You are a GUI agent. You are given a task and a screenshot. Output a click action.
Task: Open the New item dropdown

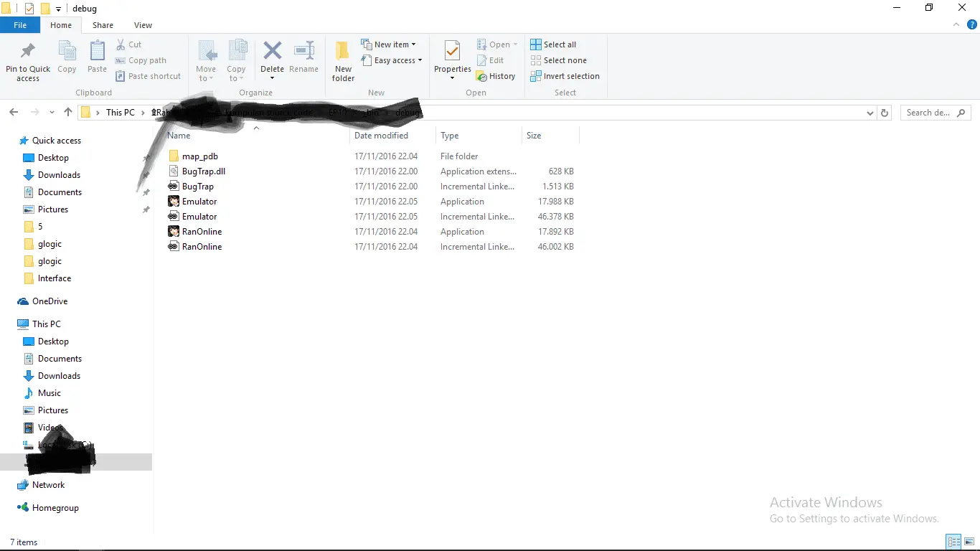[x=388, y=44]
